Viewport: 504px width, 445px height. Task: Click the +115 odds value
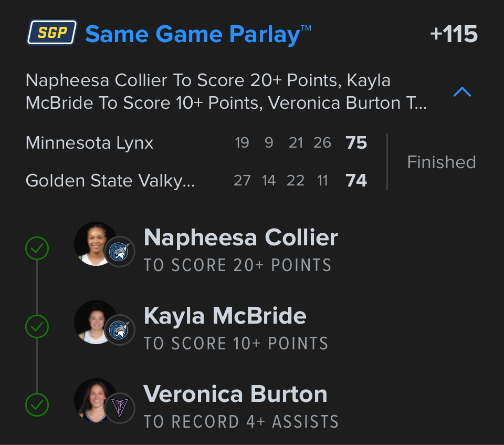pyautogui.click(x=454, y=35)
